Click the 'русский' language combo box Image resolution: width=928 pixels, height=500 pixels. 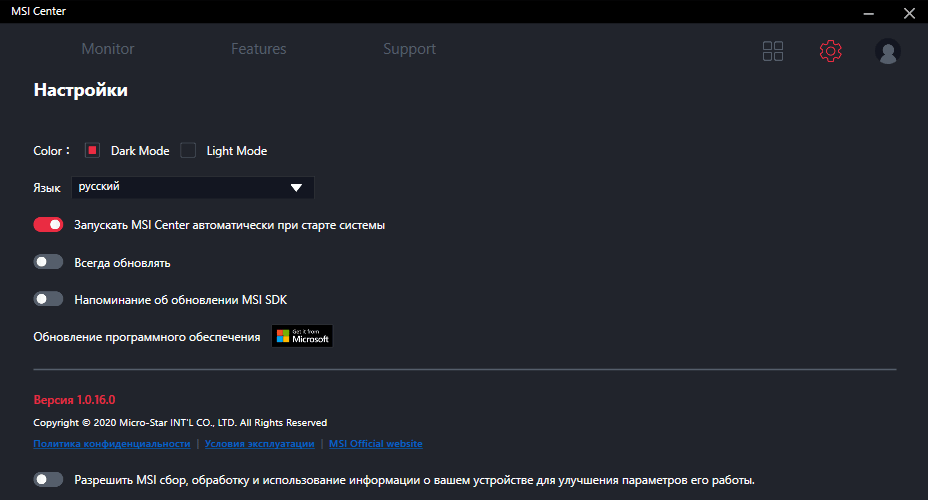(180, 187)
